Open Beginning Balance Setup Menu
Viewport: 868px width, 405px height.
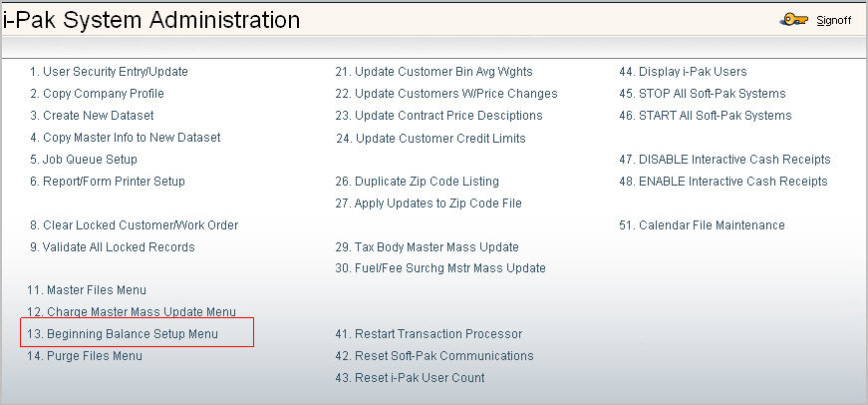123,334
